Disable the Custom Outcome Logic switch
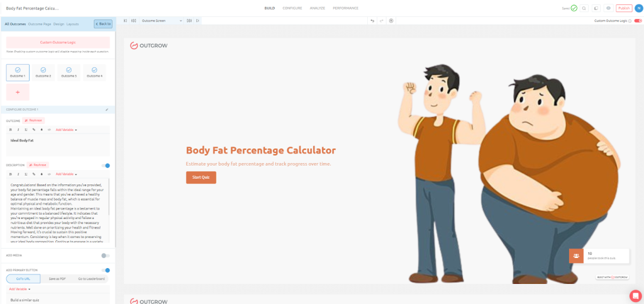The height and width of the screenshot is (304, 644). point(638,21)
